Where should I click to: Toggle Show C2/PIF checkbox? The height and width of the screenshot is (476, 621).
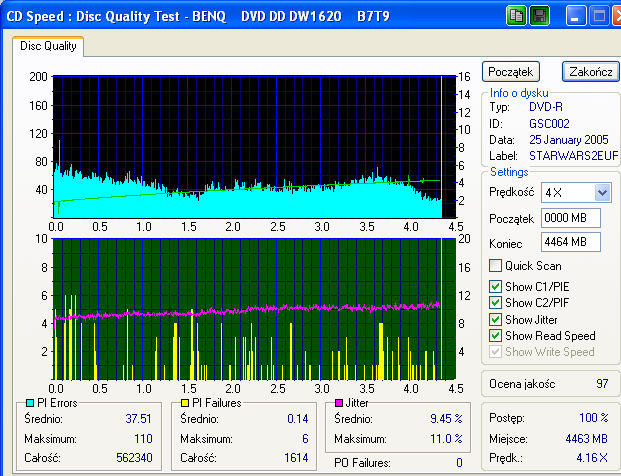pyautogui.click(x=495, y=303)
